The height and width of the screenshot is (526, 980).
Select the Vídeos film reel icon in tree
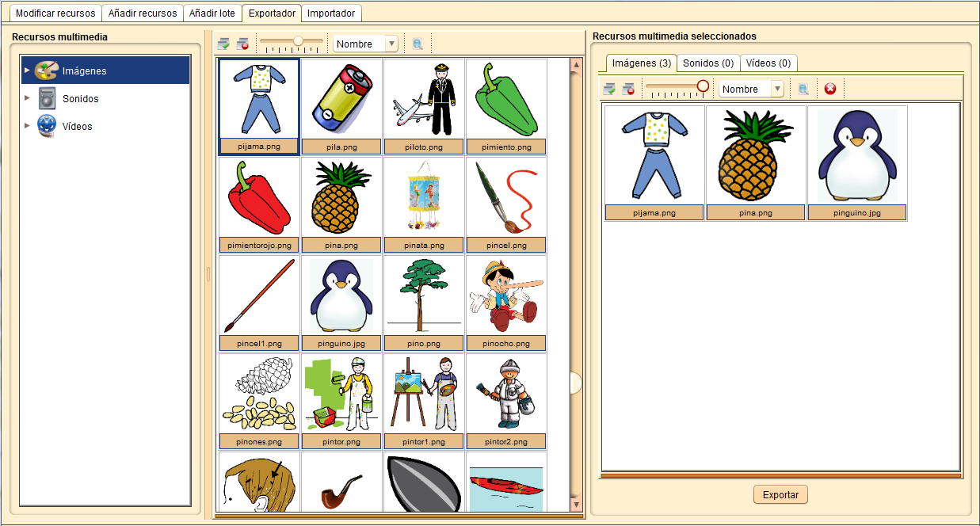point(47,126)
